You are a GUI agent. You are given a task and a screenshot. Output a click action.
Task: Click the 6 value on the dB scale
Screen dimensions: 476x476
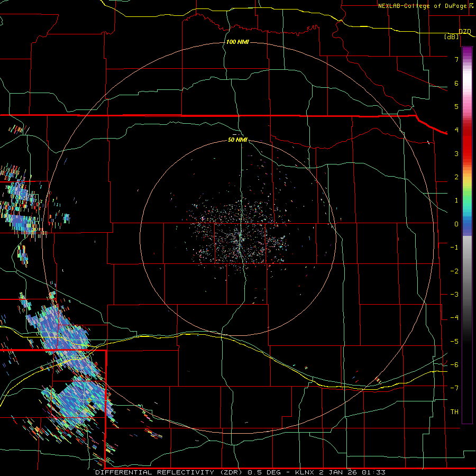click(456, 83)
